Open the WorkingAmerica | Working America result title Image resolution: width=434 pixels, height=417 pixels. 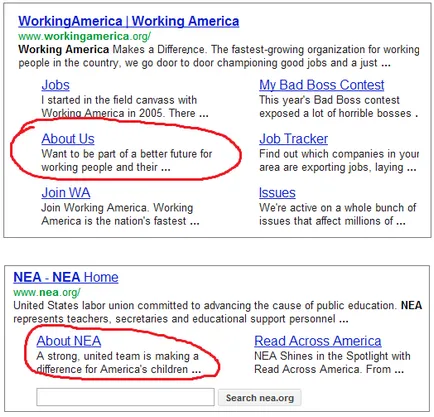coord(129,21)
